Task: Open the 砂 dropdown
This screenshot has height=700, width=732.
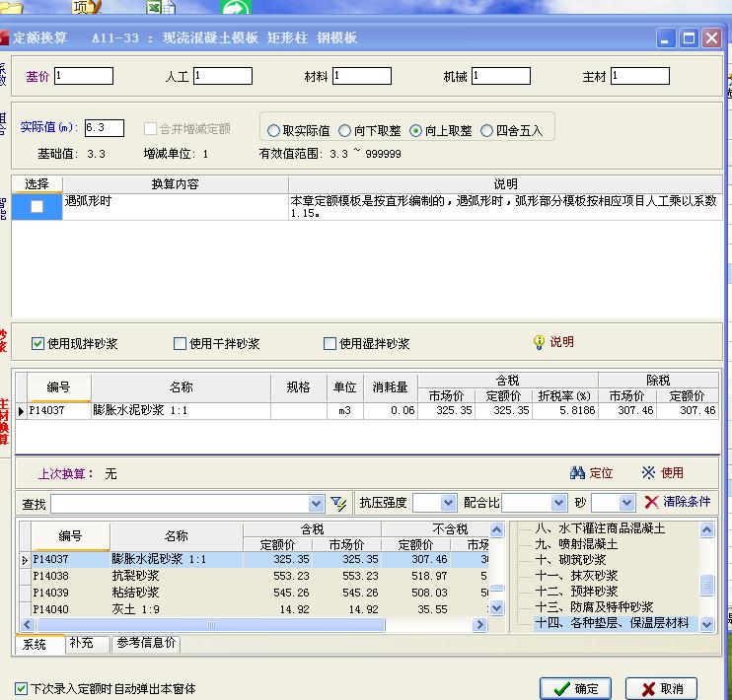Action: point(626,503)
